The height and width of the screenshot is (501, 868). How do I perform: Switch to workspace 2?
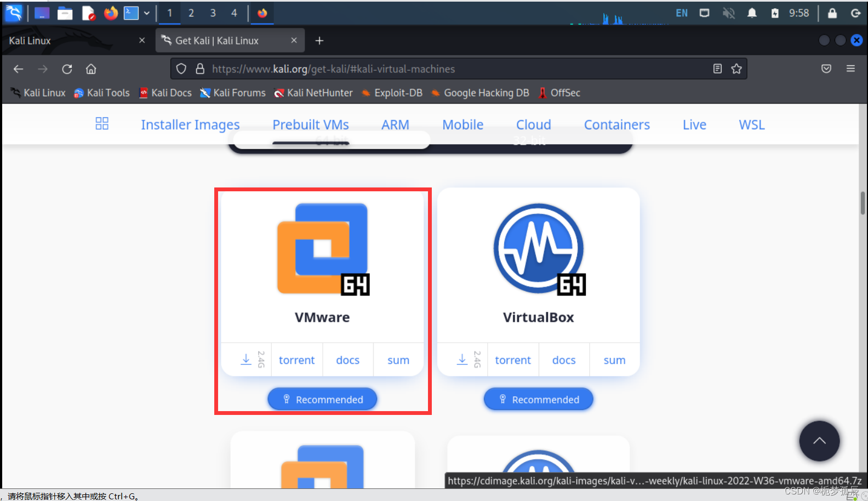pyautogui.click(x=191, y=13)
